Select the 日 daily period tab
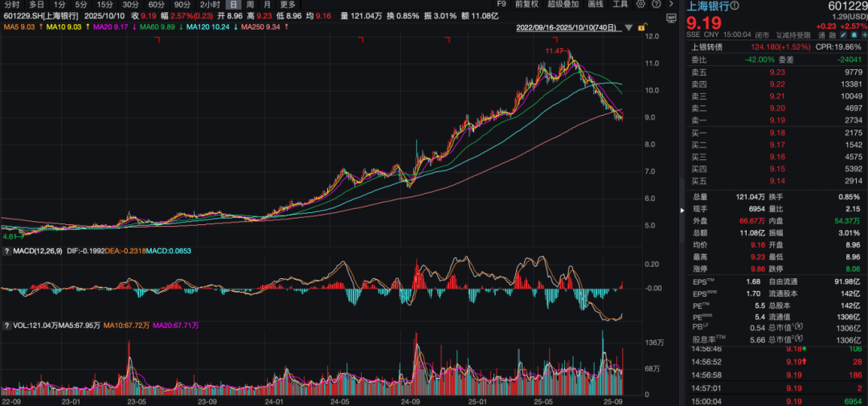 click(234, 5)
